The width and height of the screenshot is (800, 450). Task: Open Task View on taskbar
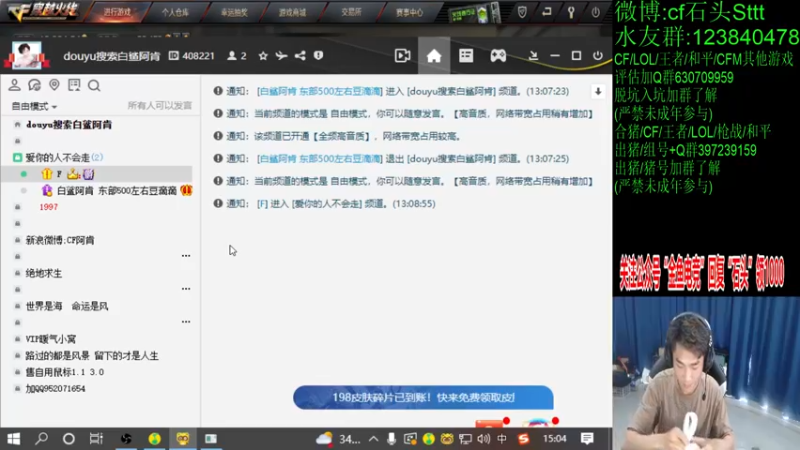tap(96, 439)
